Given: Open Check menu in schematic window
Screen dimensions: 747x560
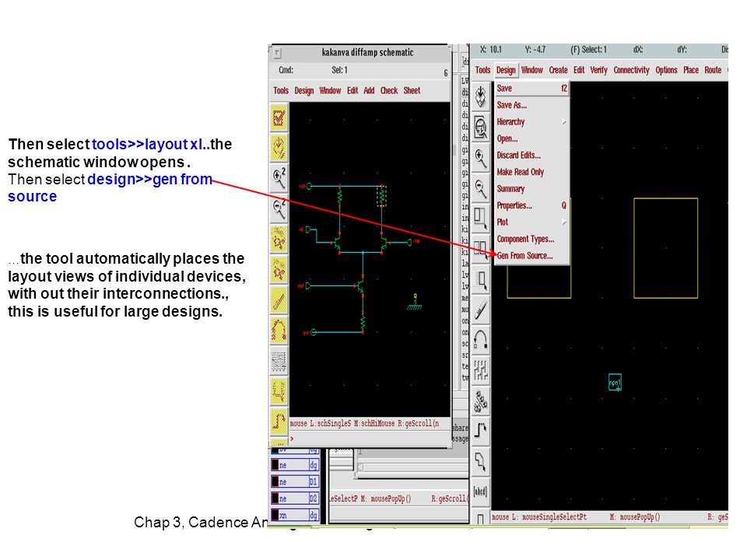Looking at the screenshot, I should point(389,90).
